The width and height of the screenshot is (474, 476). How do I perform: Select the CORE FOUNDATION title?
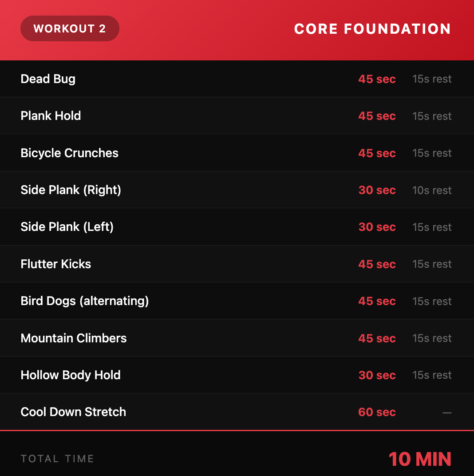tap(372, 29)
